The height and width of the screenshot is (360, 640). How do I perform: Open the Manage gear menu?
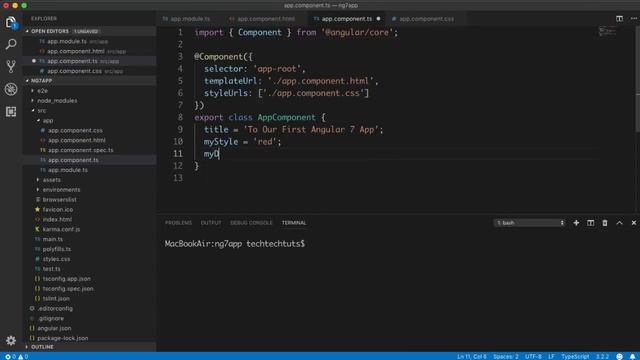click(11, 340)
